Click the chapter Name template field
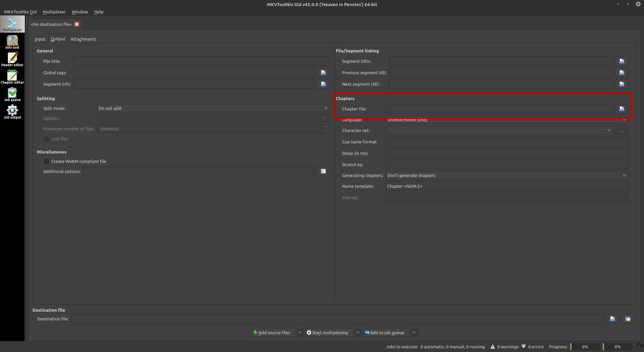This screenshot has height=352, width=644. 507,186
